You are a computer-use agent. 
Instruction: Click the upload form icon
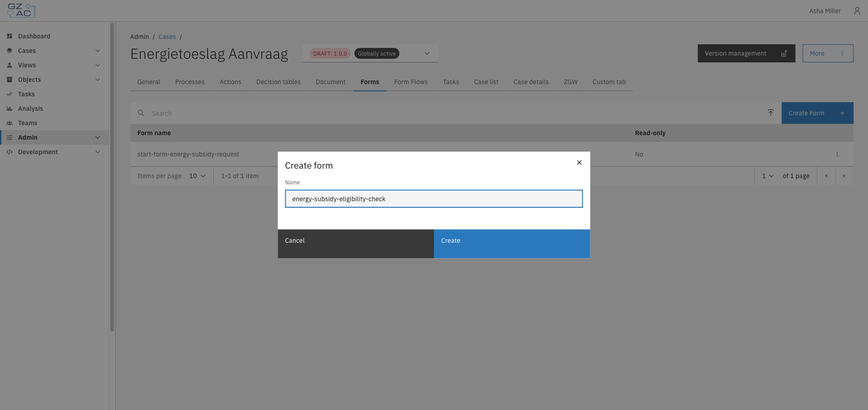click(771, 113)
